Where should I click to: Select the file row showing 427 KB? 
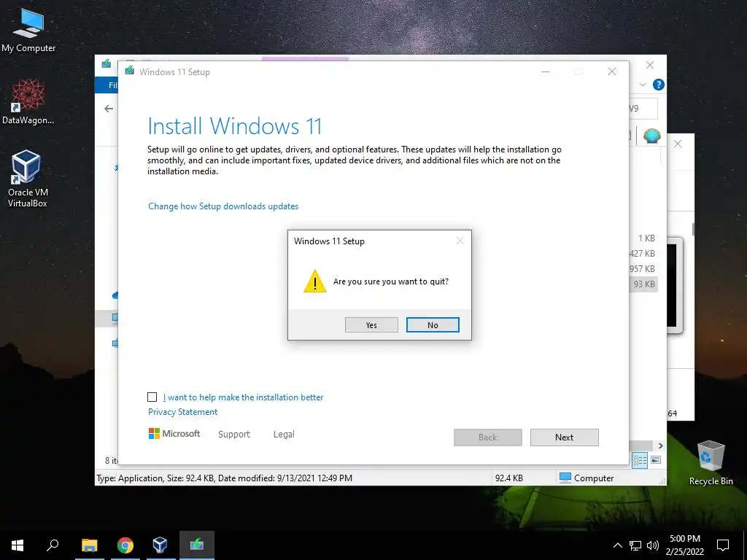click(643, 253)
